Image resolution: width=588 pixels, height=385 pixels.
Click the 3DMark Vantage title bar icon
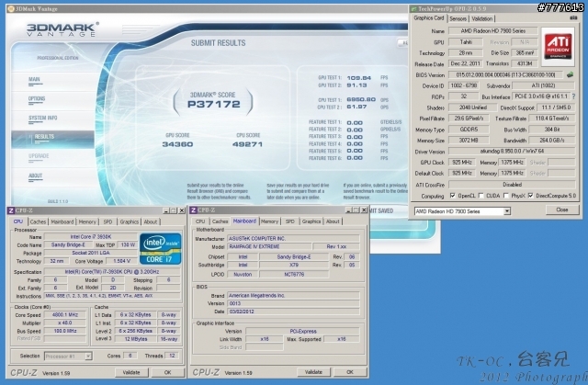(11, 8)
